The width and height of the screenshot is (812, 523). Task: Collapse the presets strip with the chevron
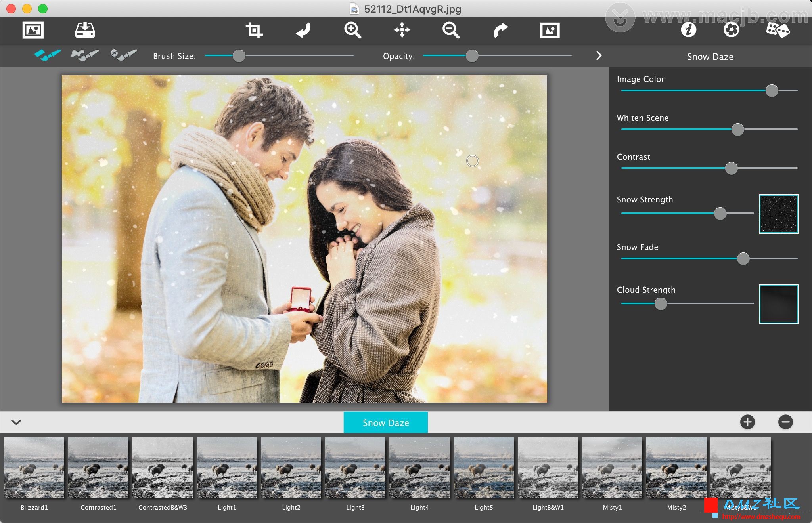click(16, 422)
